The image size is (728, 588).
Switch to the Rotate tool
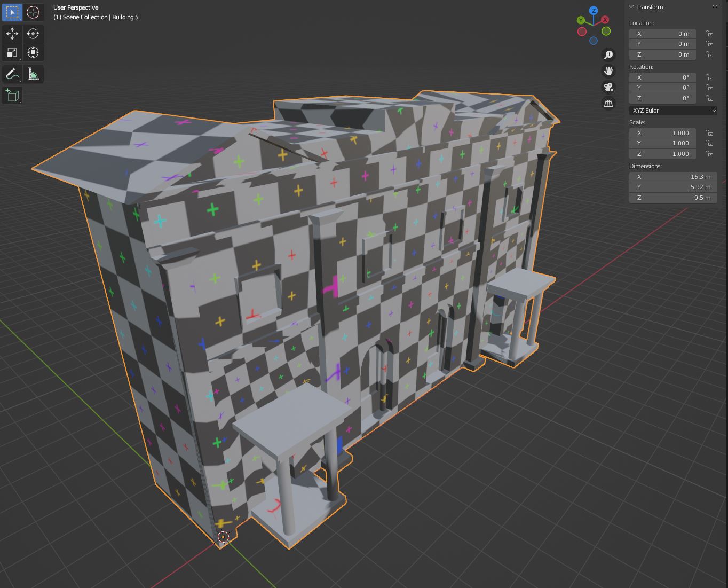coord(33,34)
